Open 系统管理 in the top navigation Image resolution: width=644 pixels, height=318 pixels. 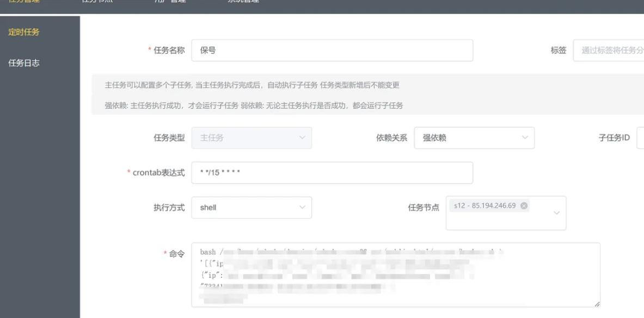point(243,2)
